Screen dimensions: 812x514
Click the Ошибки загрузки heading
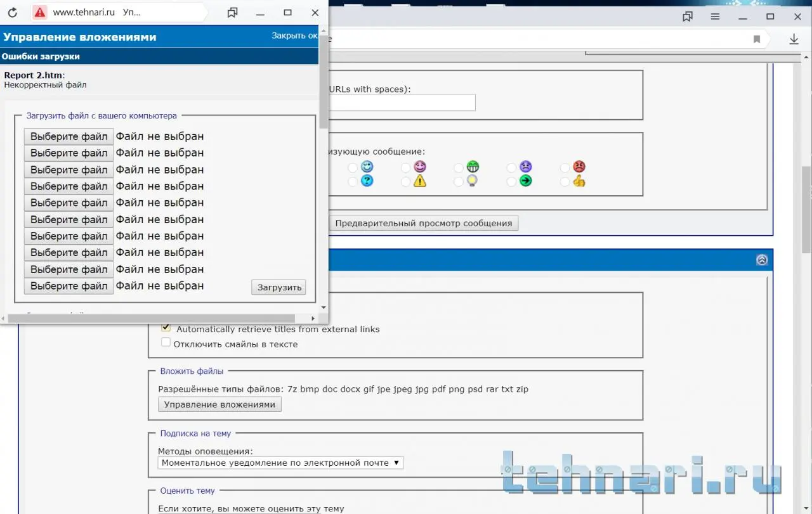41,56
